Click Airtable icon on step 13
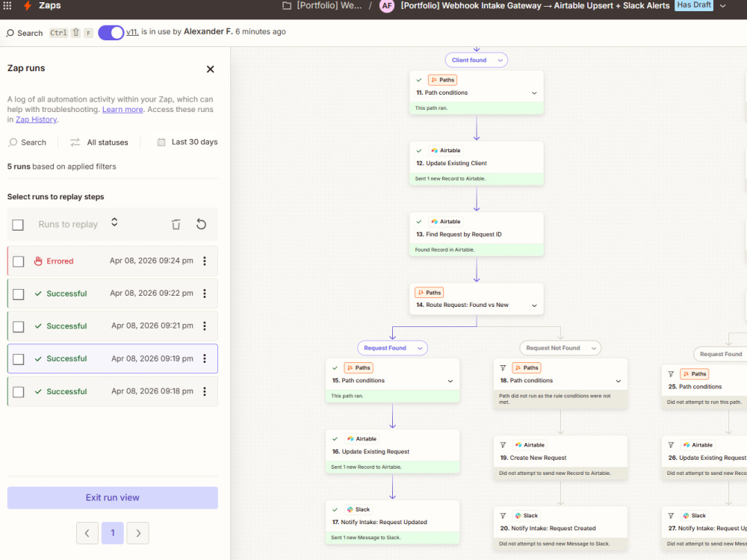 (x=434, y=222)
